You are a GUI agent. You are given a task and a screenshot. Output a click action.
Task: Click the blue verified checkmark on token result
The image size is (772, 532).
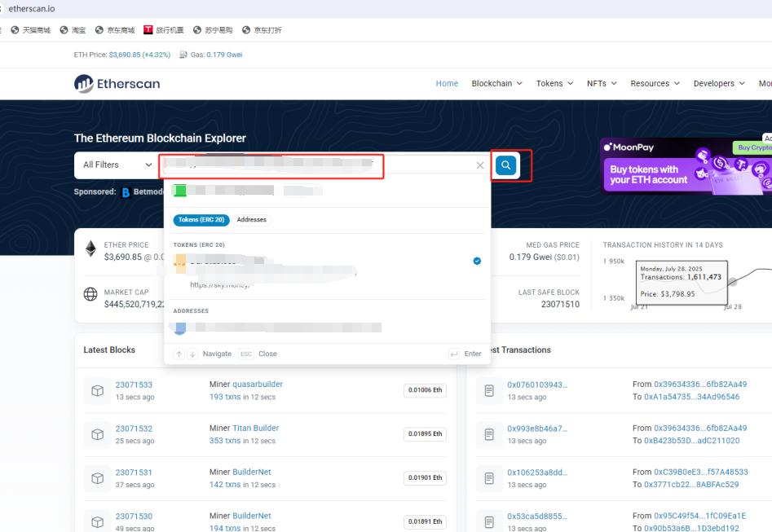477,262
